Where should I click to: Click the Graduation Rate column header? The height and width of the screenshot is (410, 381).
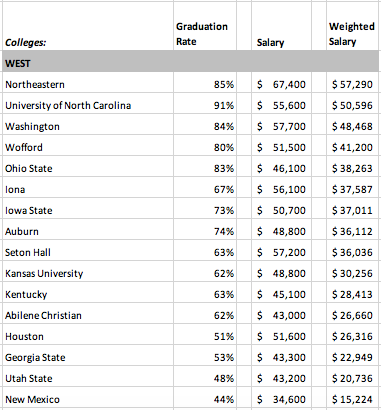205,26
